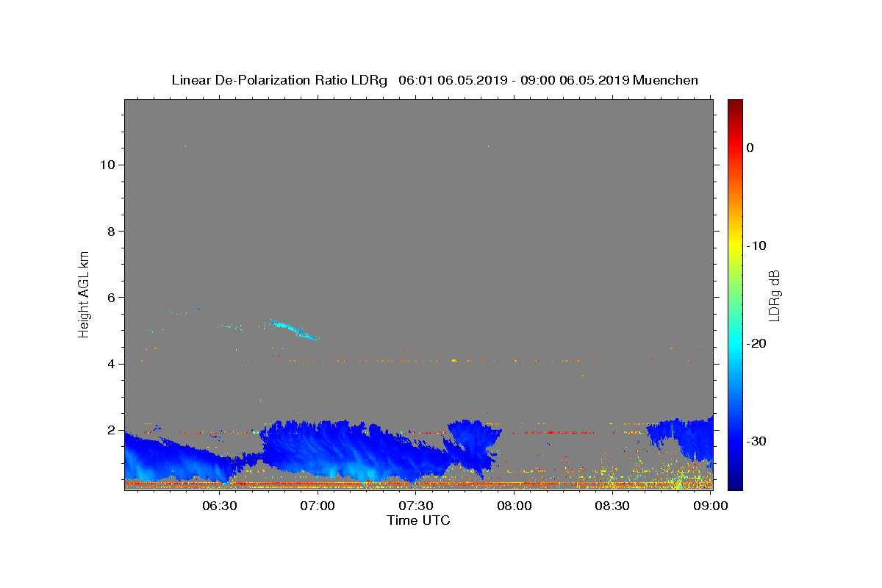Click the 06:30 time tick label

[220, 506]
